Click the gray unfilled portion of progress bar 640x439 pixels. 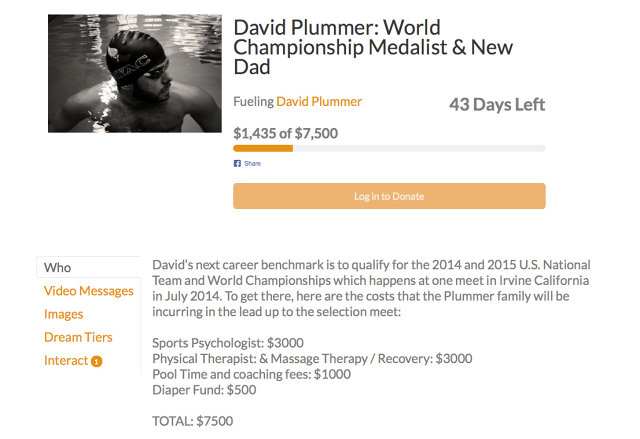coord(419,149)
